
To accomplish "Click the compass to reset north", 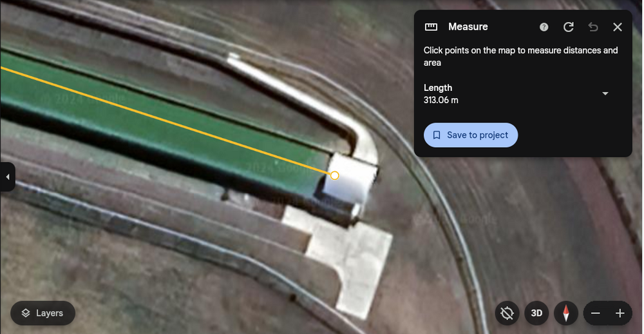I will tap(566, 313).
